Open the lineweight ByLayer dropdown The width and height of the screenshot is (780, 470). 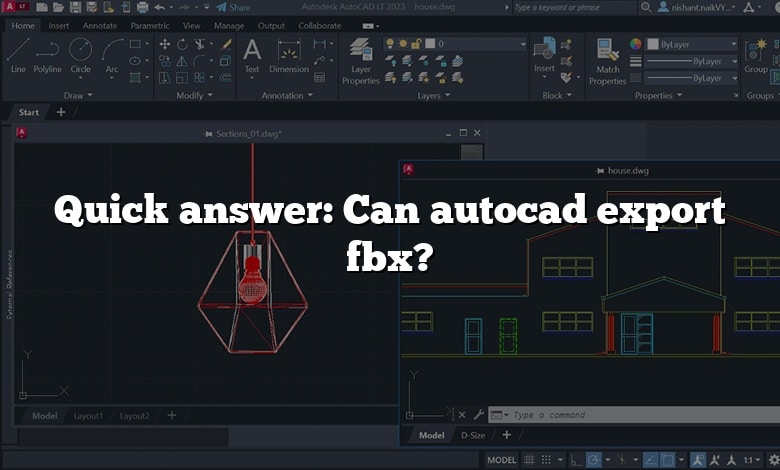pos(691,61)
